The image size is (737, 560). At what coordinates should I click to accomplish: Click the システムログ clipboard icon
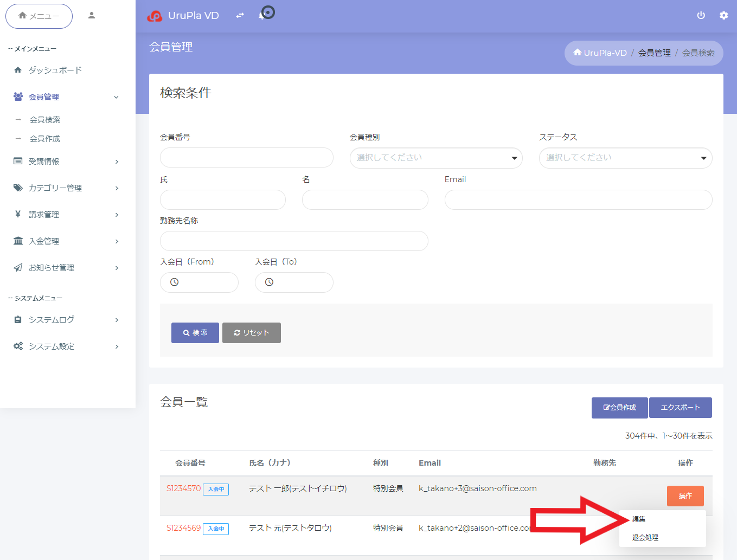point(18,319)
